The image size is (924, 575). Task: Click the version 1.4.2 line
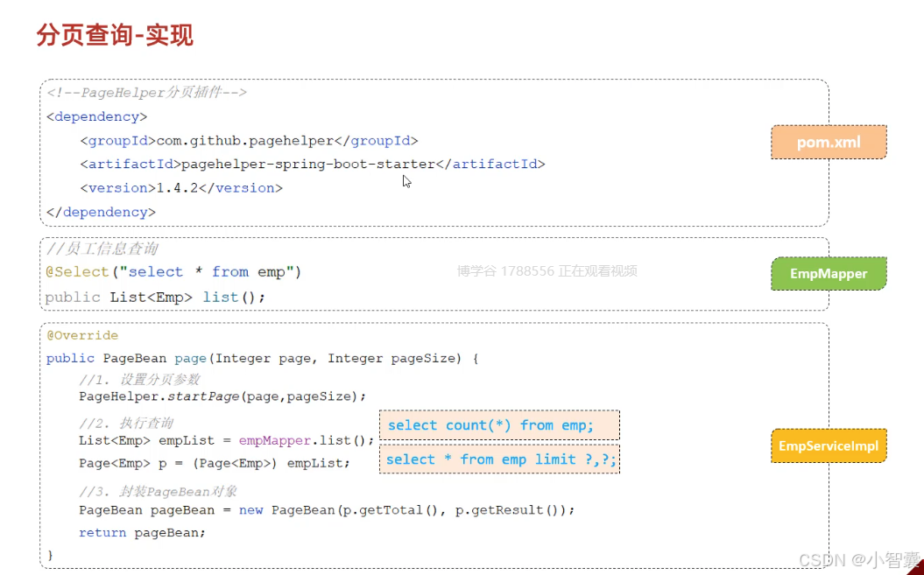point(181,188)
